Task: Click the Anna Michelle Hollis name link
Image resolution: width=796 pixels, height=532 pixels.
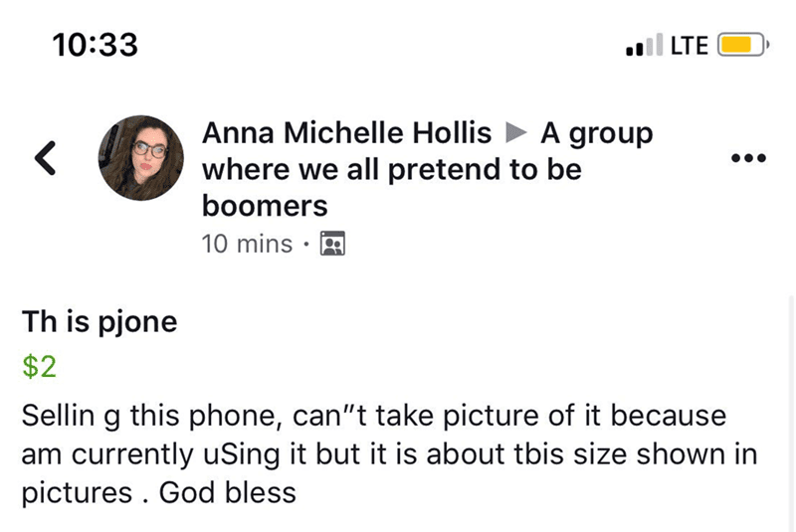Action: (x=347, y=132)
